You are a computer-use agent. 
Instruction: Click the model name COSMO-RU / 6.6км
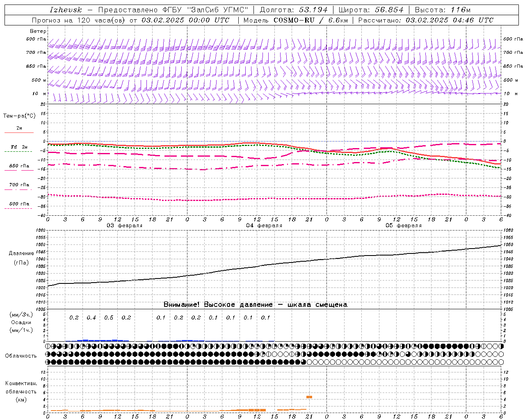[x=310, y=20]
